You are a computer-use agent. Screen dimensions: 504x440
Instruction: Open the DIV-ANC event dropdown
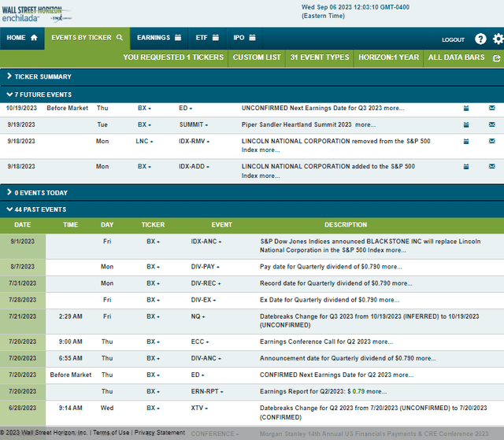point(206,358)
